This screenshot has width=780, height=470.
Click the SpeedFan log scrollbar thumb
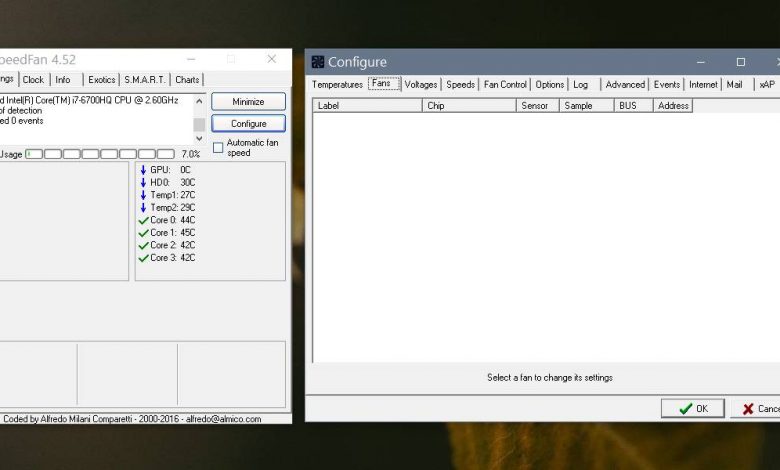(x=199, y=124)
